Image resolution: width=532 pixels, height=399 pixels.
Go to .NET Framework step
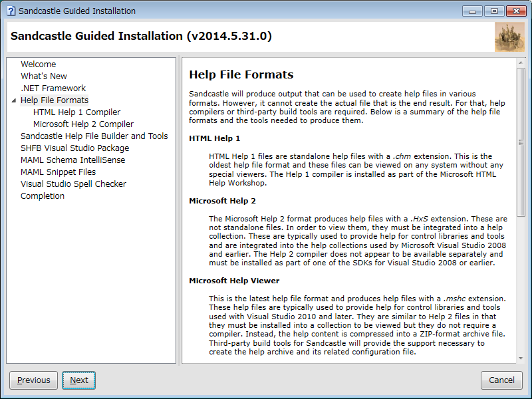coord(53,88)
